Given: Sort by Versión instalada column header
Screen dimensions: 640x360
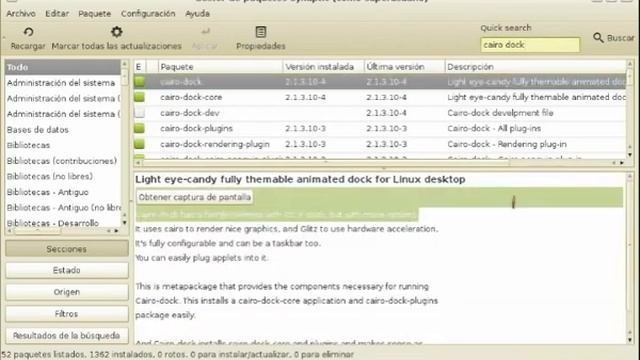Looking at the screenshot, I should pyautogui.click(x=323, y=67).
